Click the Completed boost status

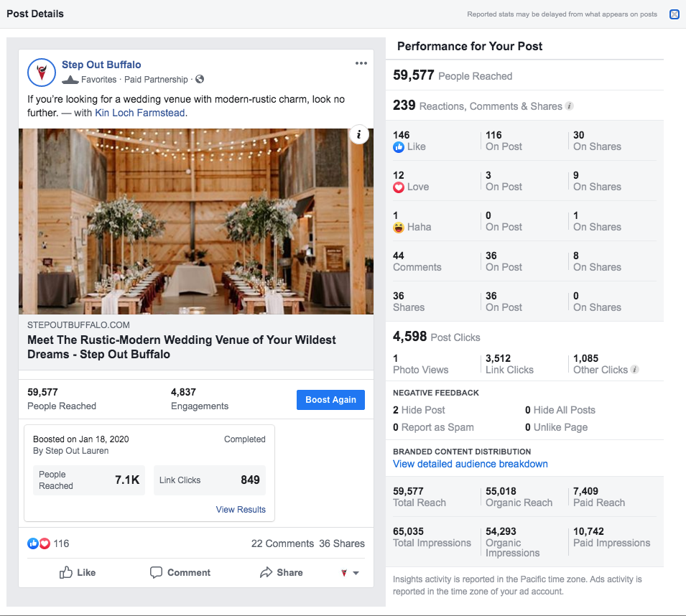point(244,439)
